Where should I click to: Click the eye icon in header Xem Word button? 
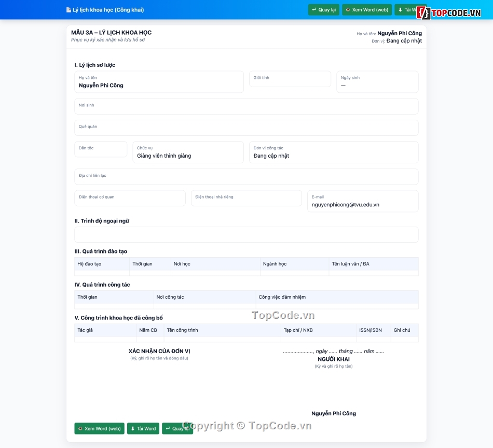click(x=348, y=10)
